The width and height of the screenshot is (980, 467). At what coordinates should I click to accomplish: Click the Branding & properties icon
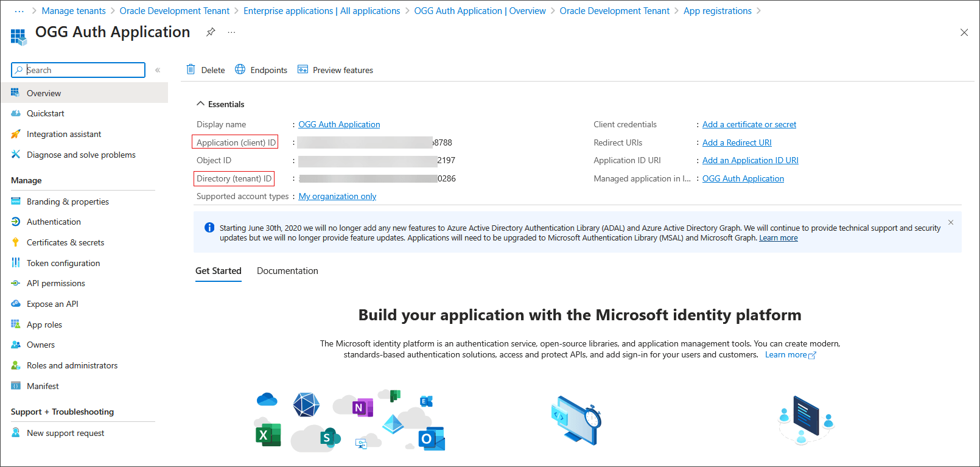[15, 202]
